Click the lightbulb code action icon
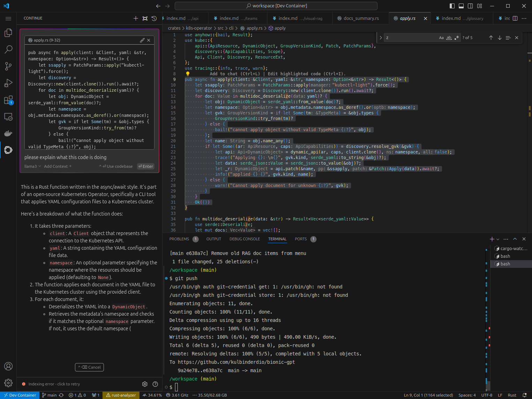Image resolution: width=532 pixels, height=399 pixels. coord(188,74)
